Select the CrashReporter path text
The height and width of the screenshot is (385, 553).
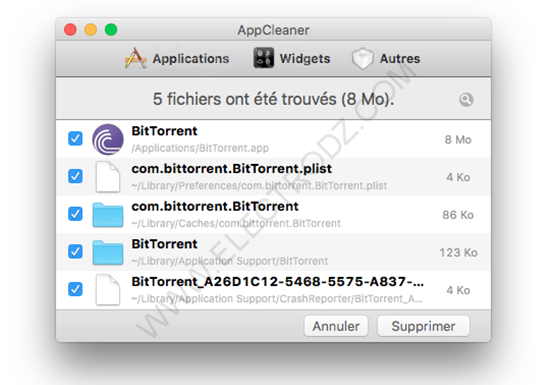[x=277, y=299]
